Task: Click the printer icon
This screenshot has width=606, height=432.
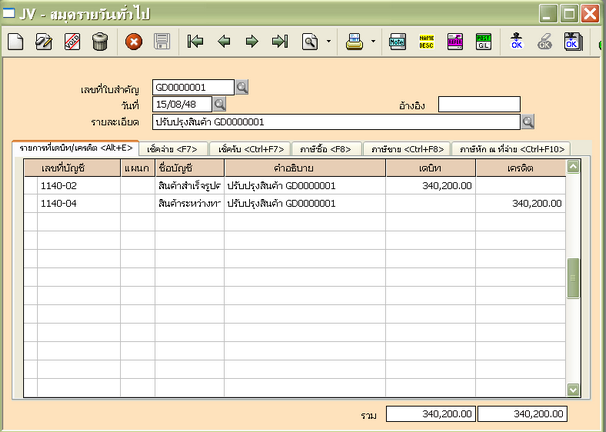Action: (355, 41)
